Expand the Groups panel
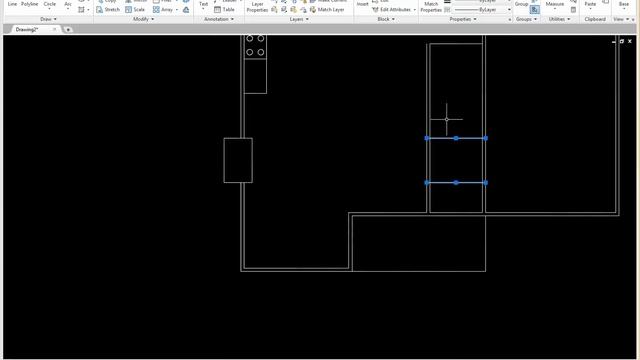The image size is (640, 360). coord(526,19)
